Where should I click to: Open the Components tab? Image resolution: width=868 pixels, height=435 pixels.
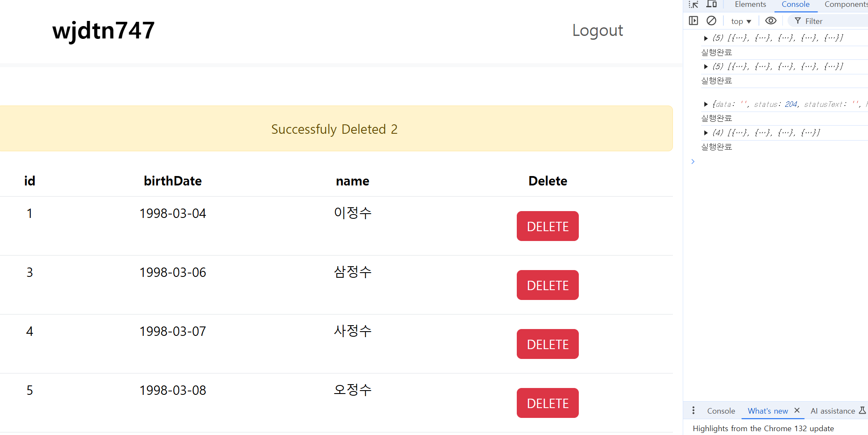pyautogui.click(x=846, y=4)
